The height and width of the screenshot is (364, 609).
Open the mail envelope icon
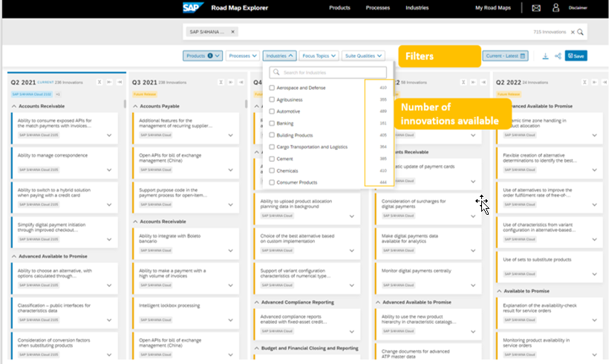(x=536, y=8)
